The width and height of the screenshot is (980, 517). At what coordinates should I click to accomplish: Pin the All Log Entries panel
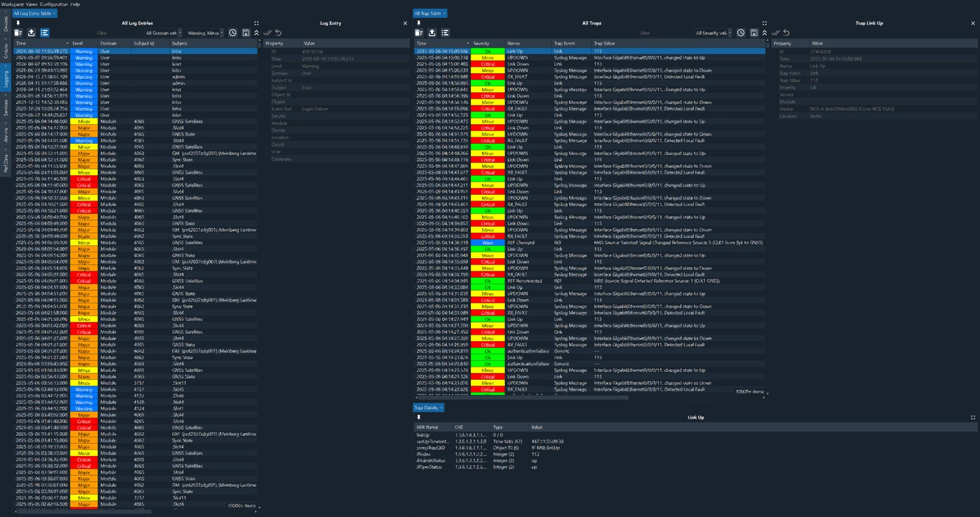click(18, 23)
